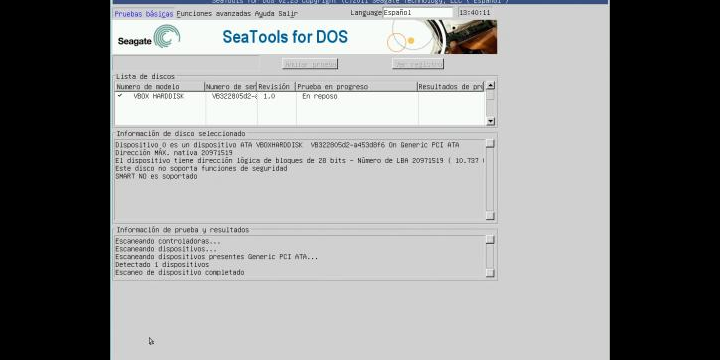Click the disk list scroll-up arrow
This screenshot has width=720, height=360.
click(x=490, y=85)
